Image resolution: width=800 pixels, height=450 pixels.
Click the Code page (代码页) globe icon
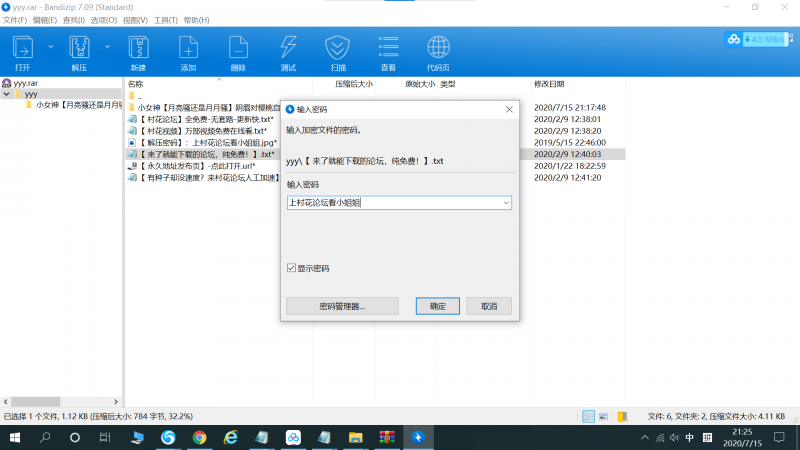[438, 48]
